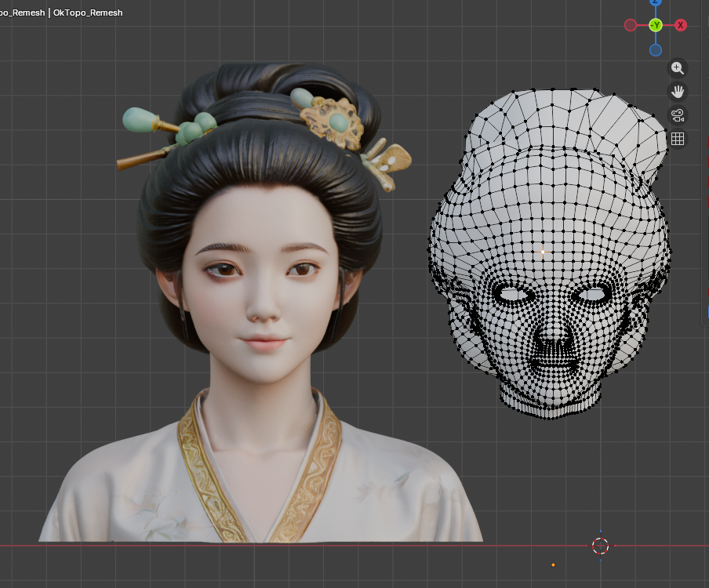Click the hollow red negative-X gizmo circle
This screenshot has height=588, width=709.
pyautogui.click(x=631, y=25)
